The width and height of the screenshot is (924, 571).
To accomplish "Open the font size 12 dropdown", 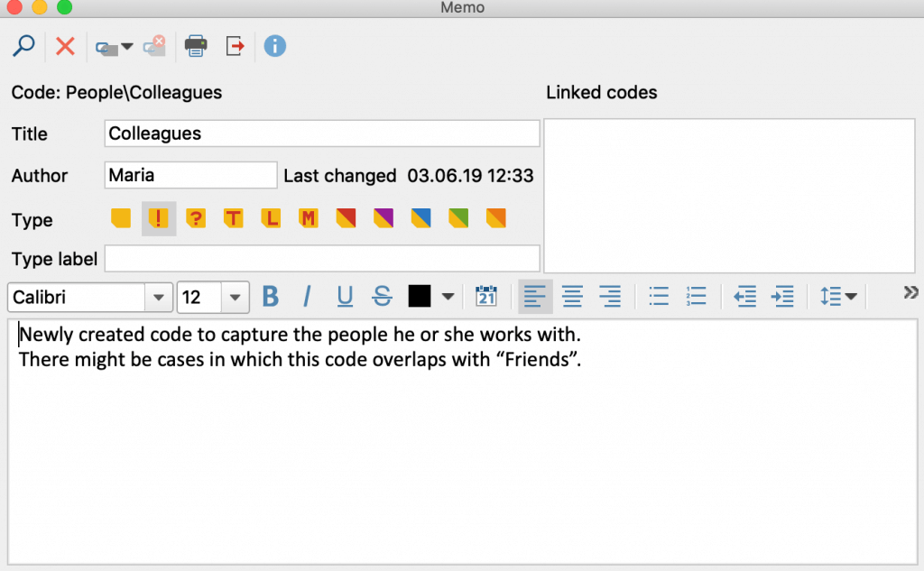I will (x=236, y=296).
